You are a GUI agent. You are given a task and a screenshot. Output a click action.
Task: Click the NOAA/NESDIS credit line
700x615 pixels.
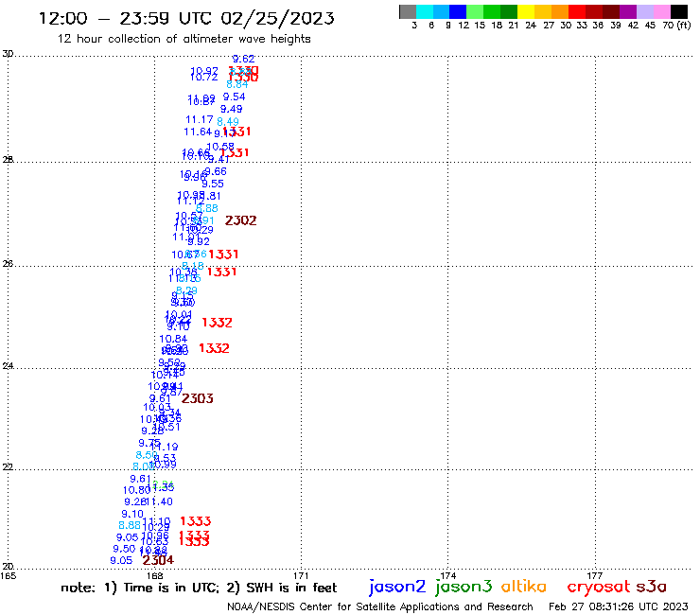coord(380,606)
